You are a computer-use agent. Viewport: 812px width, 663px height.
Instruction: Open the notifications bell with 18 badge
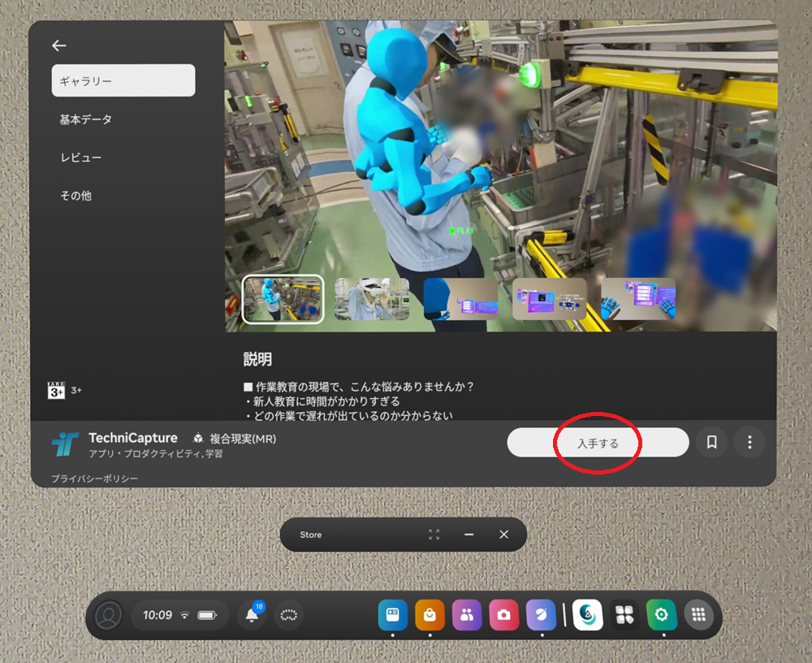coord(252,616)
